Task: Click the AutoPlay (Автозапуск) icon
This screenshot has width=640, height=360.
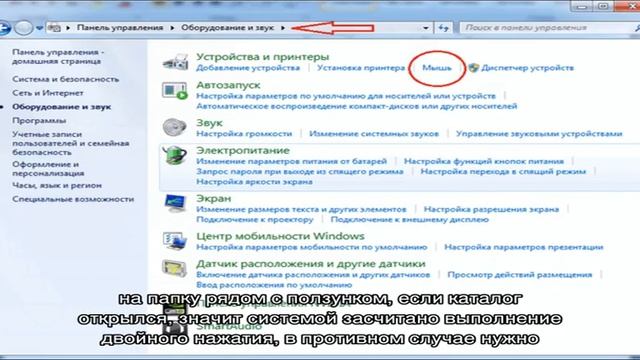Action: click(175, 90)
